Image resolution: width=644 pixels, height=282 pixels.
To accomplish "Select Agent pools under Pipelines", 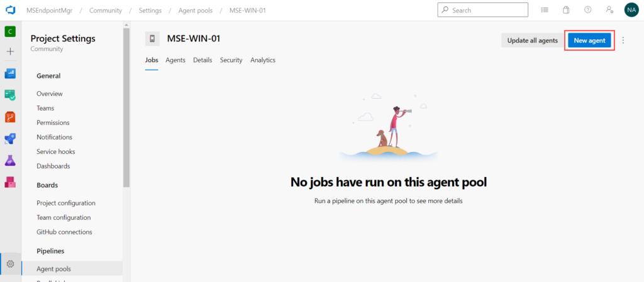I will [72, 269].
